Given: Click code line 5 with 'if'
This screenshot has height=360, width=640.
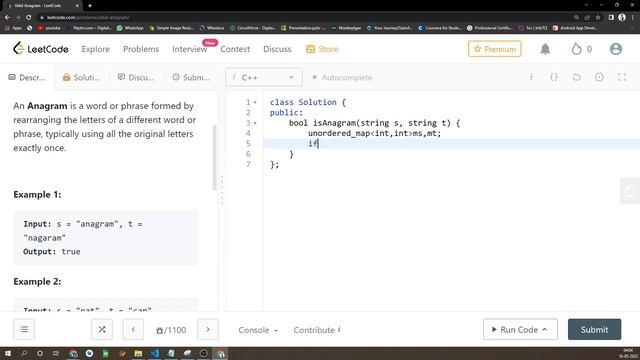Looking at the screenshot, I should pyautogui.click(x=451, y=143).
